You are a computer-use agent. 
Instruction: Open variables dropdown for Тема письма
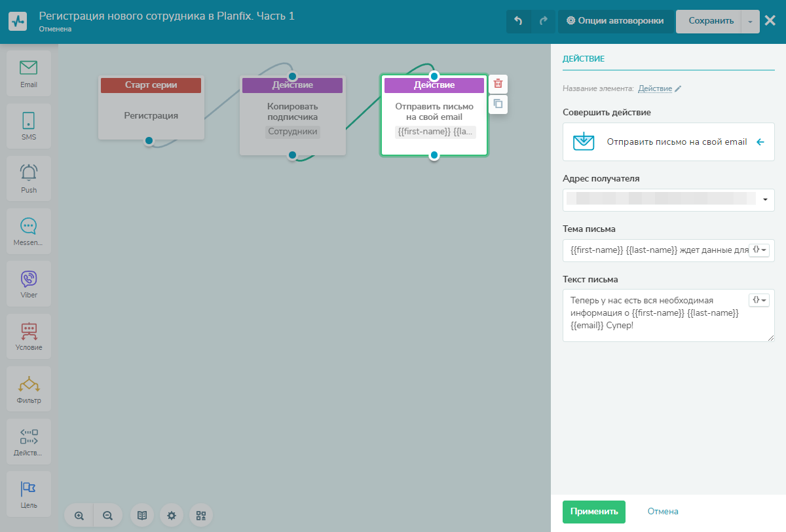759,250
